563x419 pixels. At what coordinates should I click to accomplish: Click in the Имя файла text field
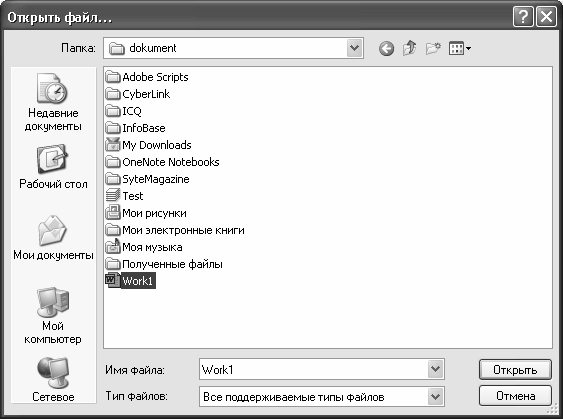[313, 369]
